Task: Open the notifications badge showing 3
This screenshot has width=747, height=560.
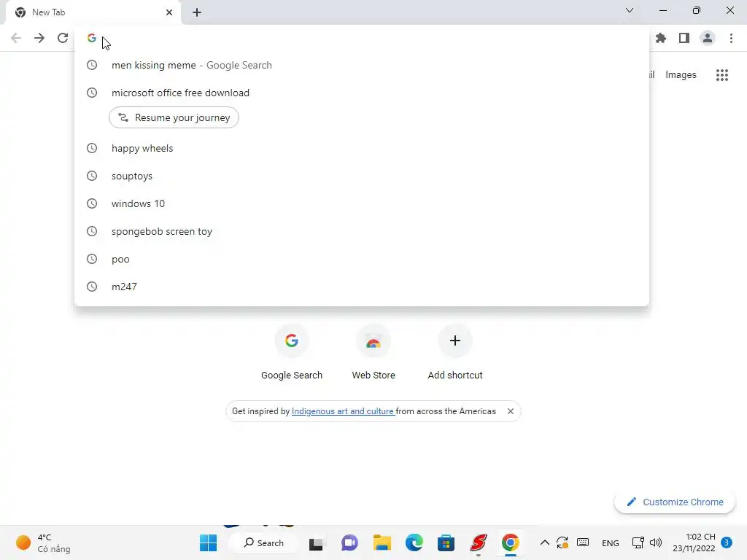Action: [726, 542]
